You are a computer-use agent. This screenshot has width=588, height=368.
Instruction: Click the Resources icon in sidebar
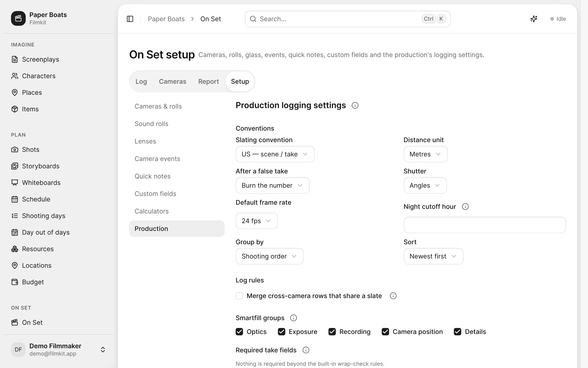[14, 249]
